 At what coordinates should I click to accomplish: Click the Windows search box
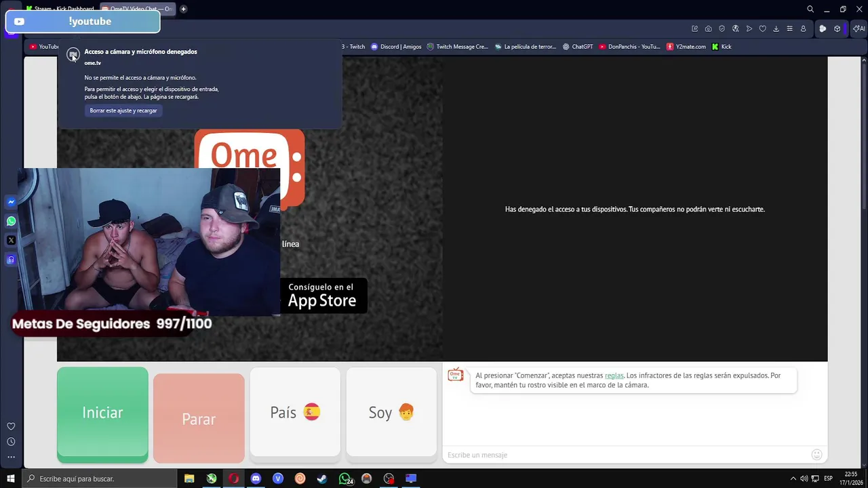pos(100,479)
